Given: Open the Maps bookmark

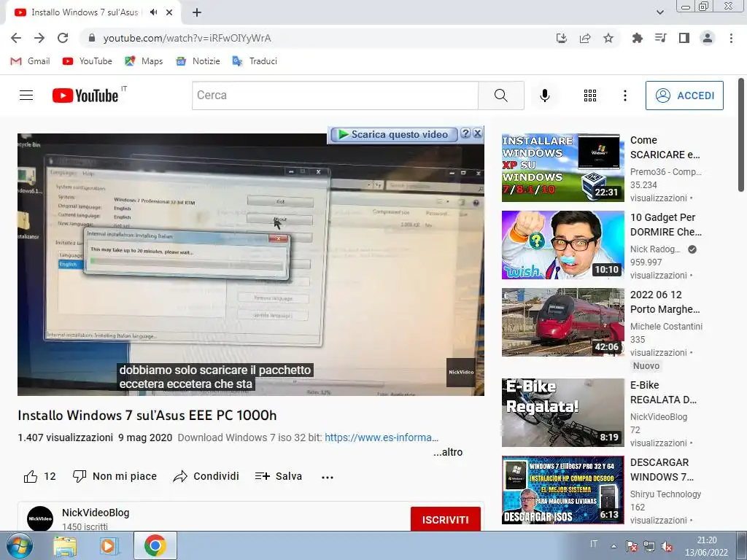Looking at the screenshot, I should 144,61.
